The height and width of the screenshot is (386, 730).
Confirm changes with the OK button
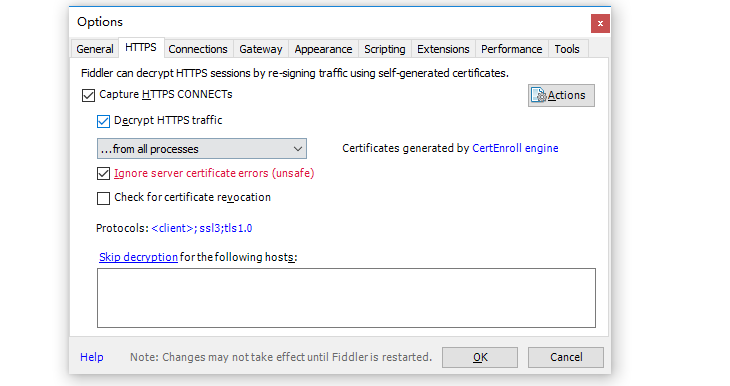480,357
